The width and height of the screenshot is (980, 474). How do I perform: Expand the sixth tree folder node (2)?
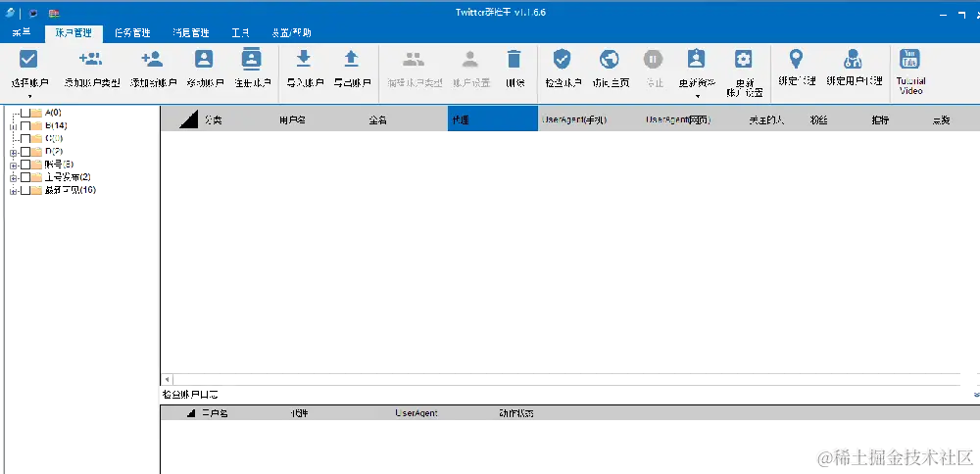(x=13, y=178)
